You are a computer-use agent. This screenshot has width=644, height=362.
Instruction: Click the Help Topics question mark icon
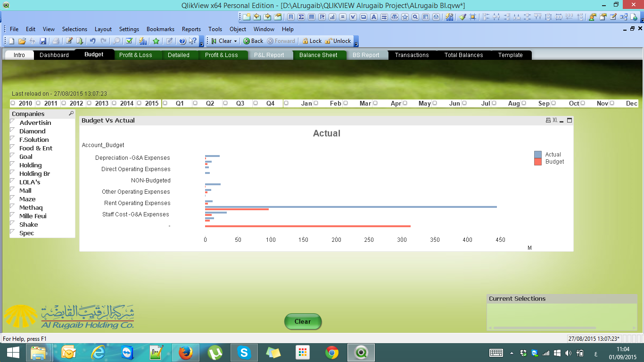(x=182, y=41)
